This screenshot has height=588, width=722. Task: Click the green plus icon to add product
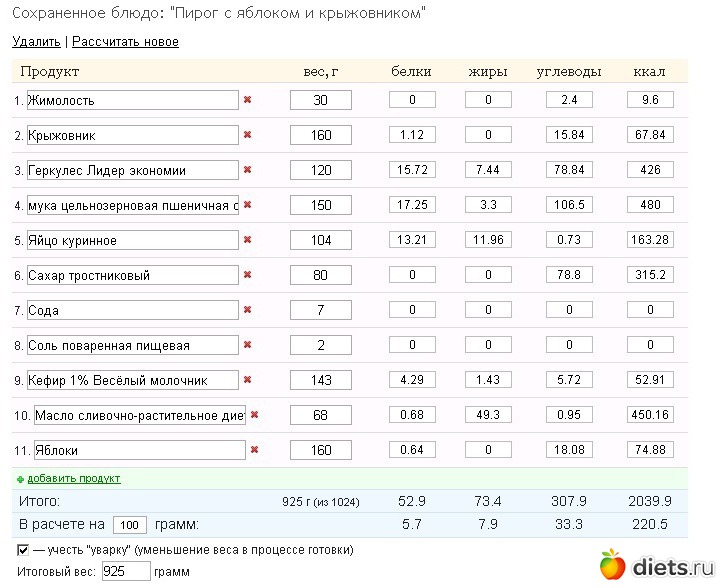point(20,479)
